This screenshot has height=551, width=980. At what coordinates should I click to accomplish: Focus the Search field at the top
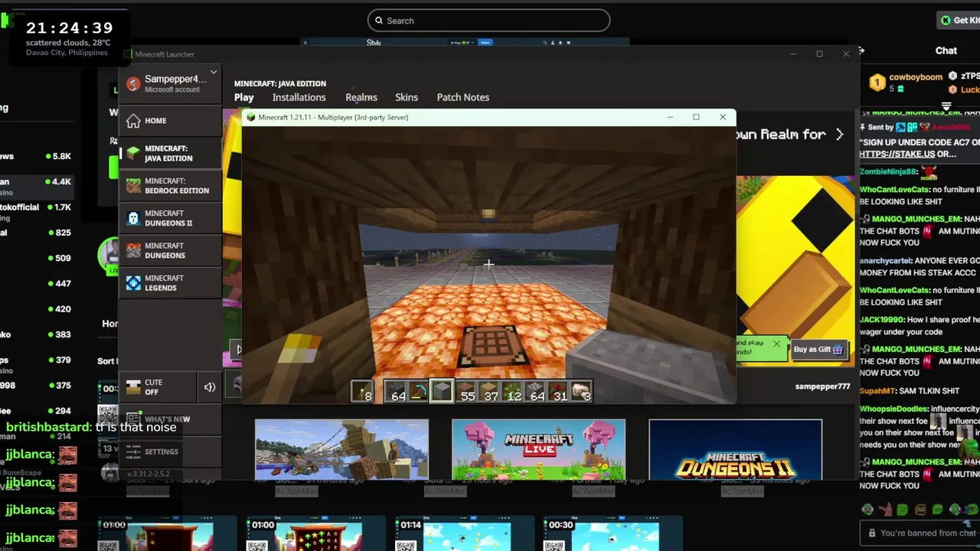point(488,21)
